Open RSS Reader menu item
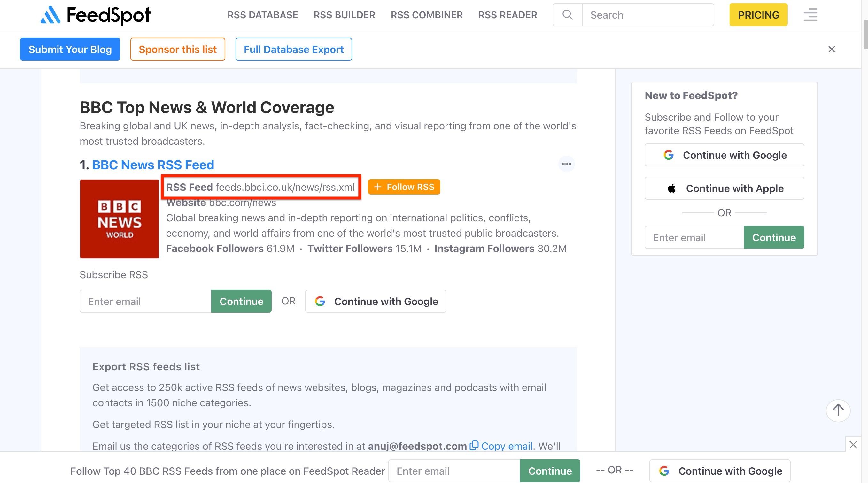This screenshot has width=868, height=483. (508, 15)
